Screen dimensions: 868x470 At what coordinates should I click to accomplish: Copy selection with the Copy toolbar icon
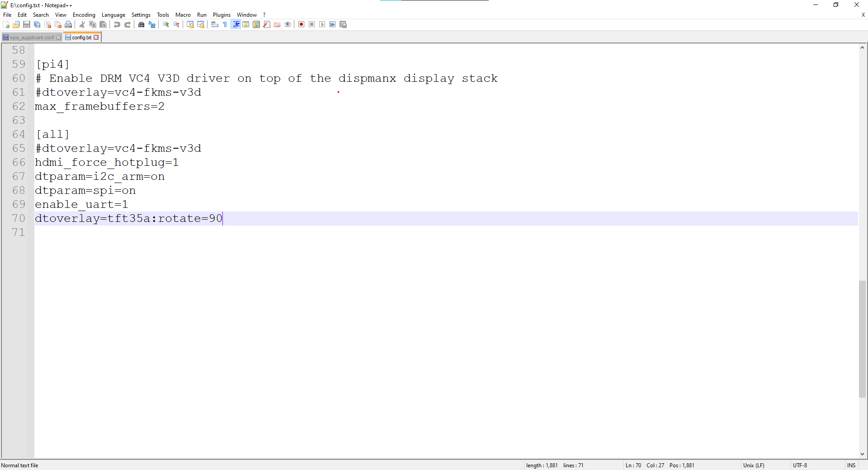pos(93,24)
